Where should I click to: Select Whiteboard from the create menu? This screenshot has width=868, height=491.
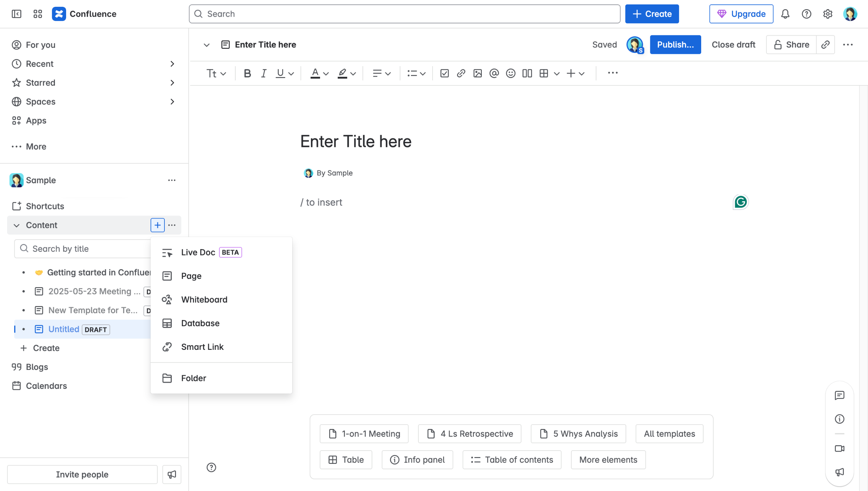pyautogui.click(x=204, y=300)
